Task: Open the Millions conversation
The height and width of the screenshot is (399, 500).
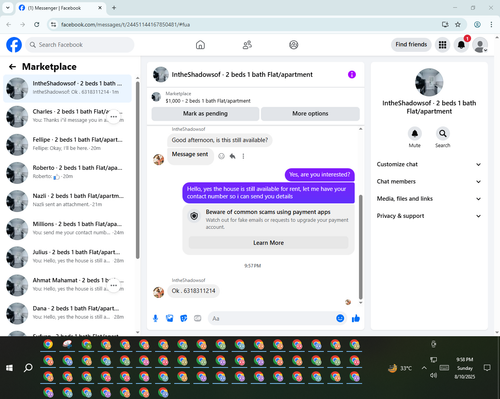Action: coord(67,229)
